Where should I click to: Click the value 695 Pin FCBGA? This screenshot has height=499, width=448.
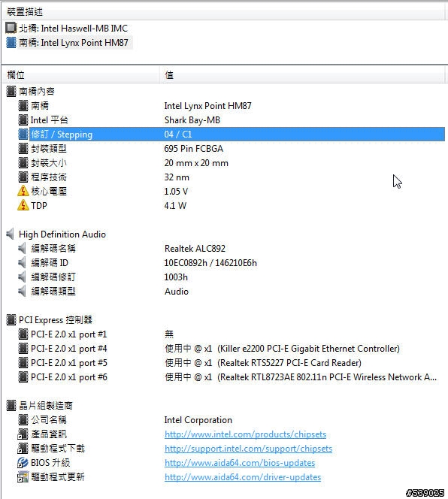[x=194, y=149]
